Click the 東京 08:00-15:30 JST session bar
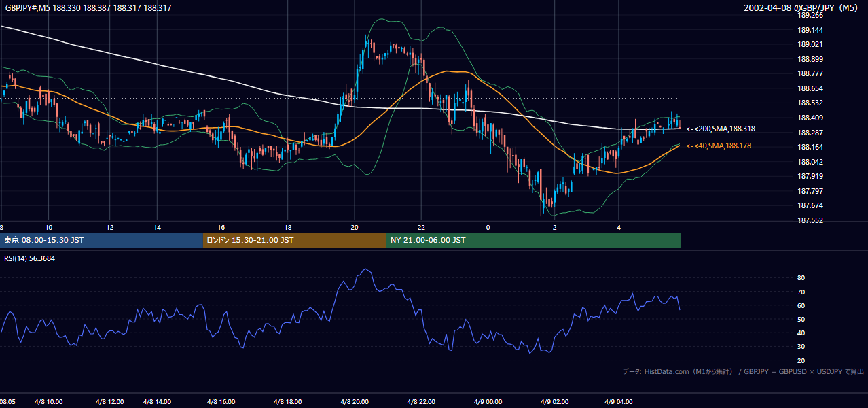The image size is (868, 408). [x=101, y=240]
